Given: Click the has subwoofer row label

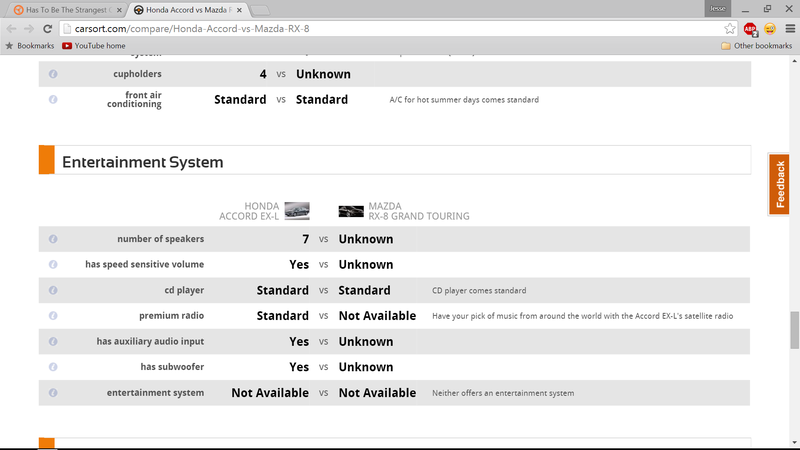Looking at the screenshot, I should (x=172, y=367).
